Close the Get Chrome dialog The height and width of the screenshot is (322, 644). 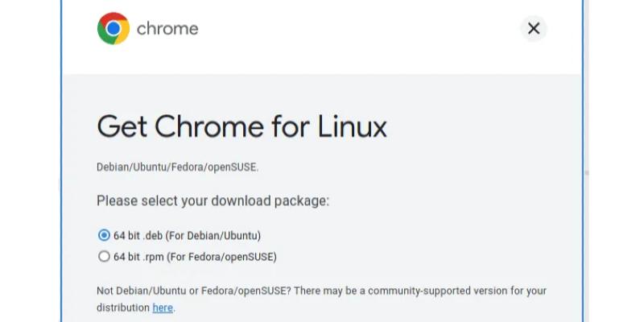click(x=533, y=29)
